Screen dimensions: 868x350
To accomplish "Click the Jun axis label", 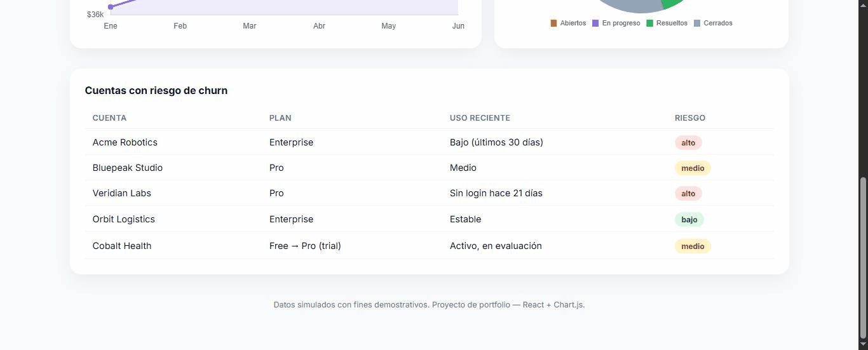I will coord(458,26).
